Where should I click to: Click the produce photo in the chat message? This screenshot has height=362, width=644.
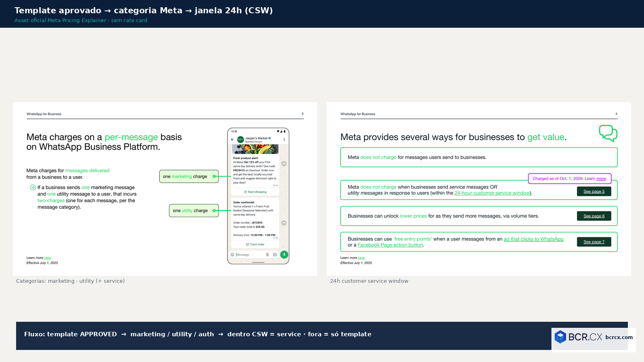coord(255,149)
